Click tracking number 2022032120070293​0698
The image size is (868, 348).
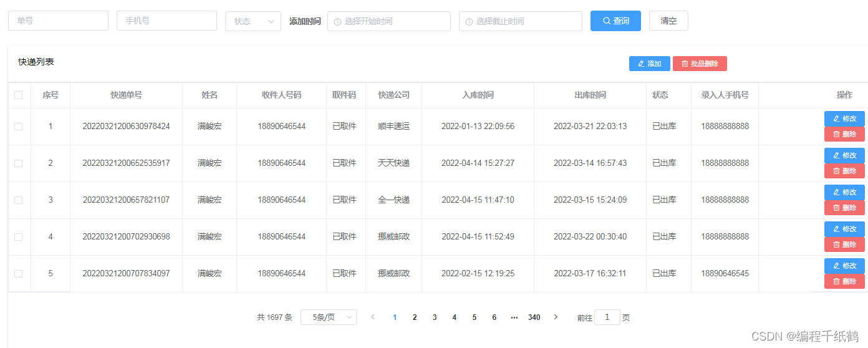(x=127, y=237)
